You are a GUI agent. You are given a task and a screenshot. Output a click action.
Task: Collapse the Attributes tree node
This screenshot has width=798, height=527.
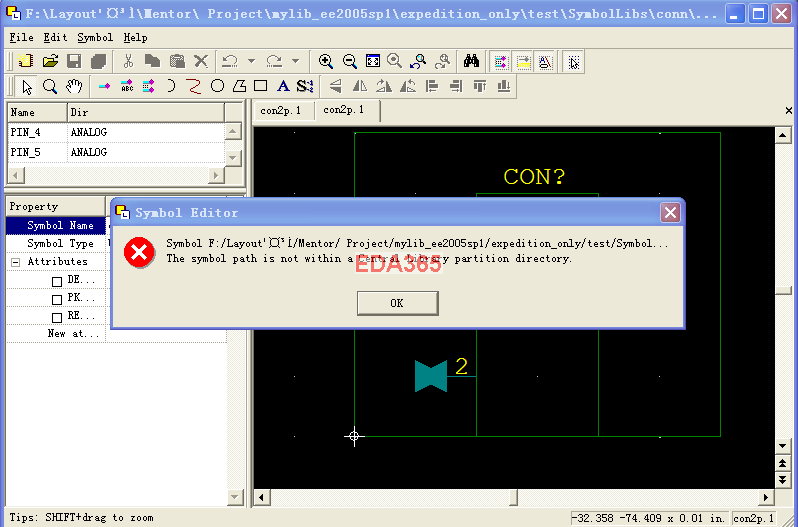click(16, 262)
